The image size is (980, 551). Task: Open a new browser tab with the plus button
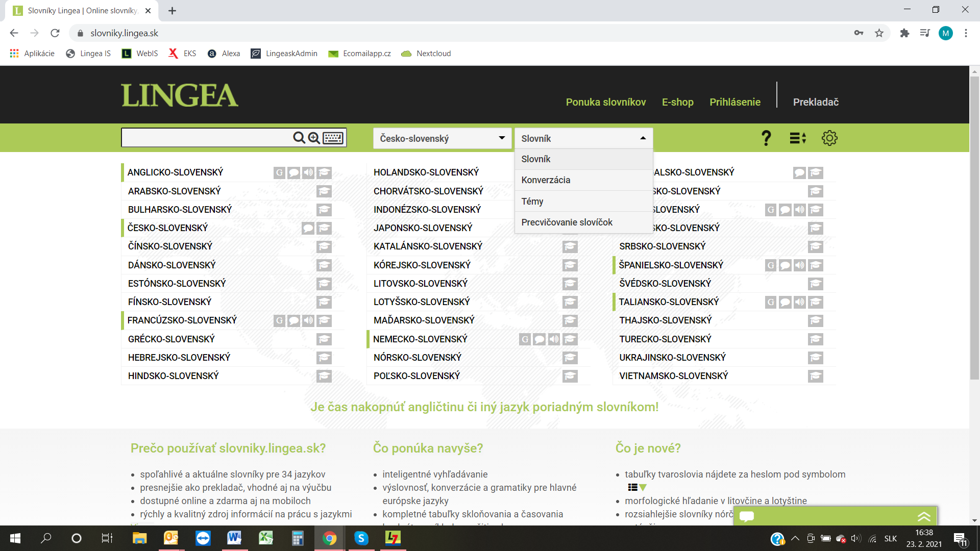pyautogui.click(x=172, y=11)
